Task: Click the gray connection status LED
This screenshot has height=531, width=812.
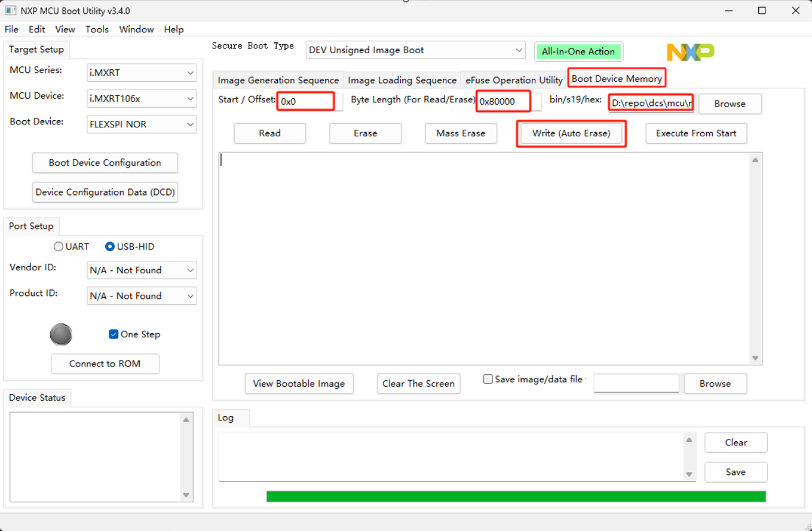Action: (61, 334)
